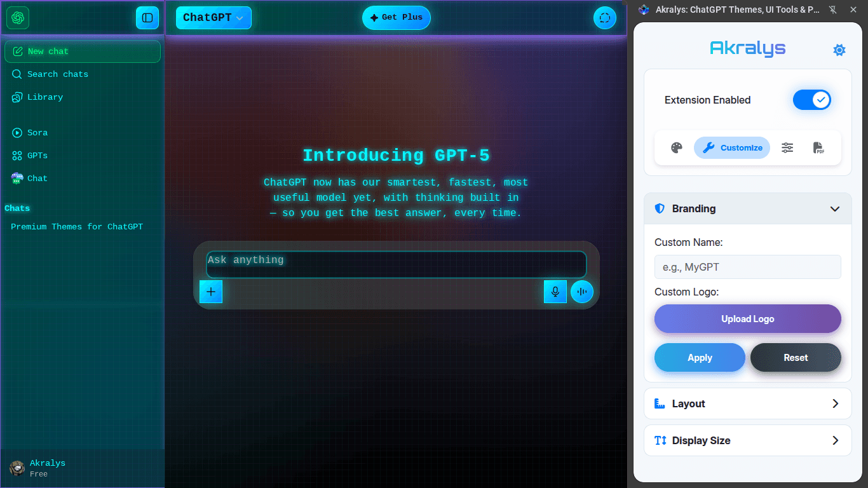The image size is (868, 488).
Task: Switch to the Customize tab
Action: (x=732, y=147)
